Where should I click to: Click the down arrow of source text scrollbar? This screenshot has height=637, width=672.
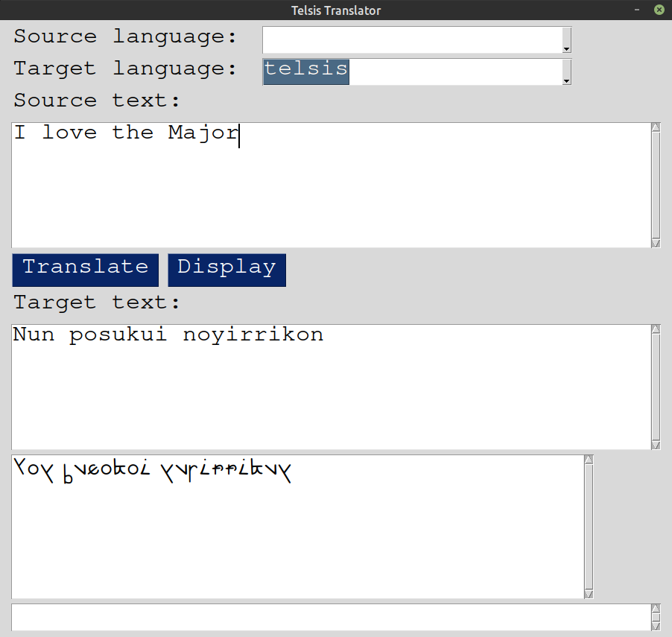coord(656,243)
